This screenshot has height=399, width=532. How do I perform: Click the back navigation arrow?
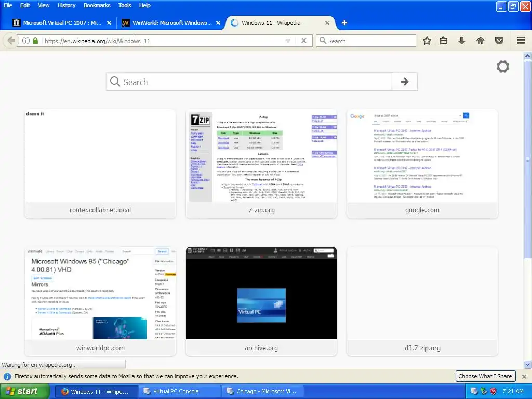(x=11, y=41)
